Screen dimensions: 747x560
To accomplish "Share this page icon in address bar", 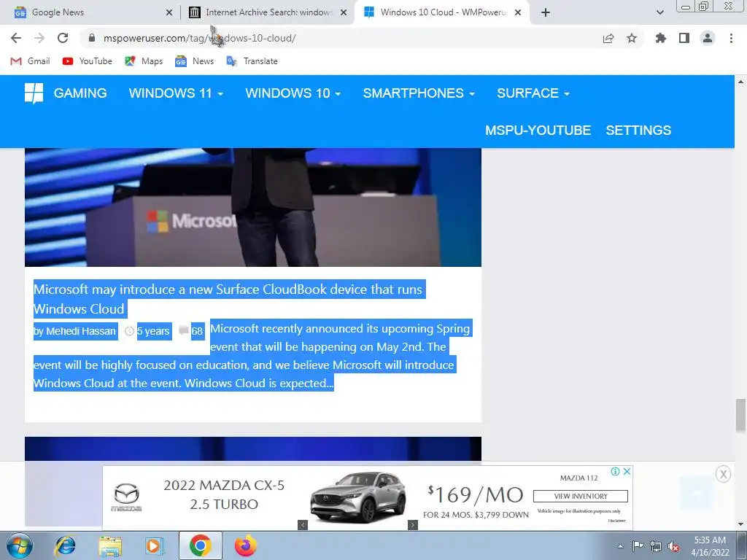I will [x=608, y=38].
